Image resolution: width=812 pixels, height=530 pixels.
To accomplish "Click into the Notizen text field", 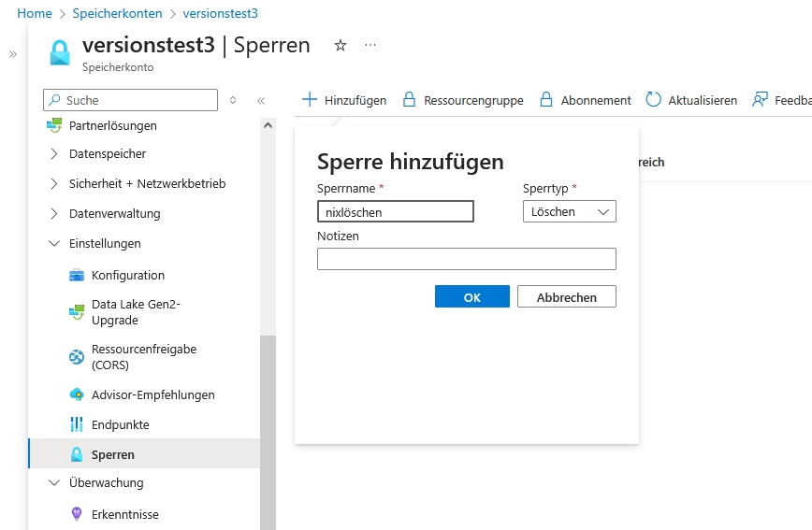I will point(466,259).
